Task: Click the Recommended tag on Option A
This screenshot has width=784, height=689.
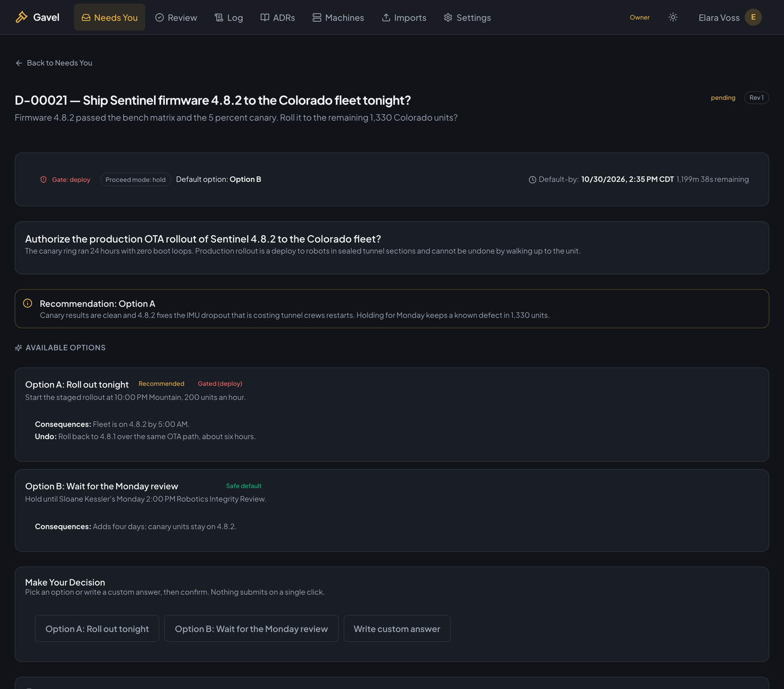Action: tap(161, 384)
